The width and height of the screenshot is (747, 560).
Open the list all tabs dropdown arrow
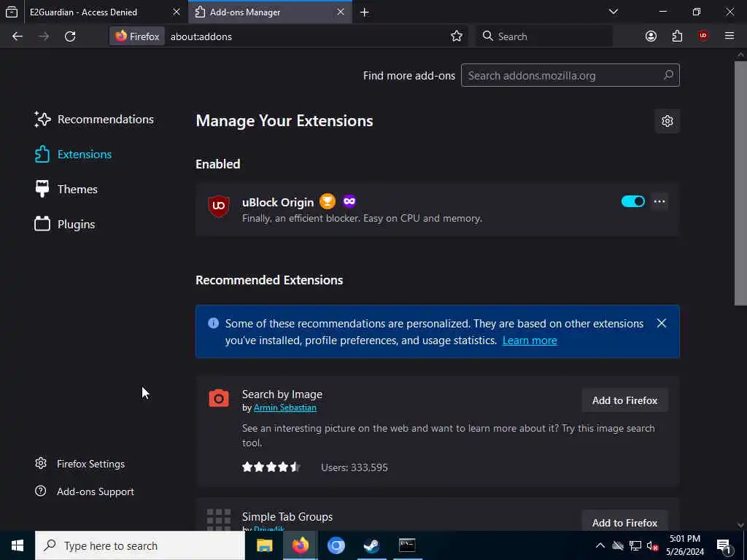613,12
